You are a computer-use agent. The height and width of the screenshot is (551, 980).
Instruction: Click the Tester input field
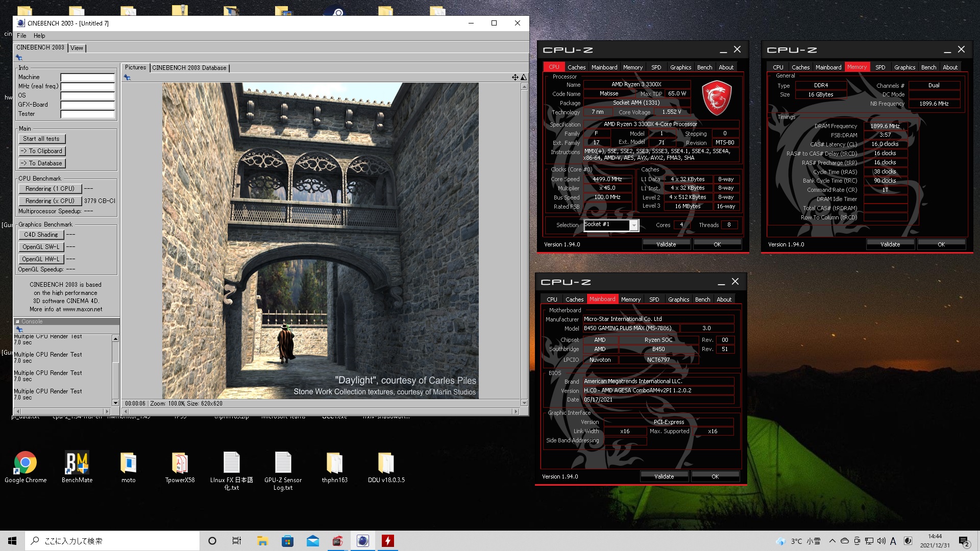click(88, 114)
